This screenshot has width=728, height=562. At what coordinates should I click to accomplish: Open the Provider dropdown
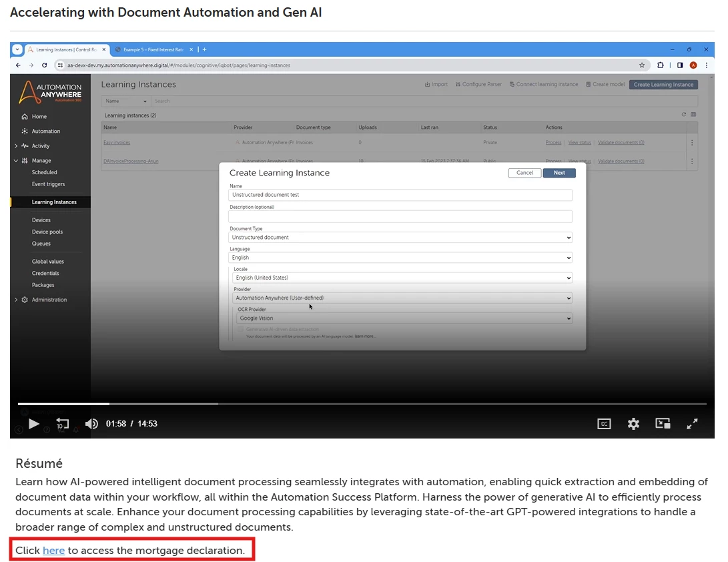[x=402, y=298]
